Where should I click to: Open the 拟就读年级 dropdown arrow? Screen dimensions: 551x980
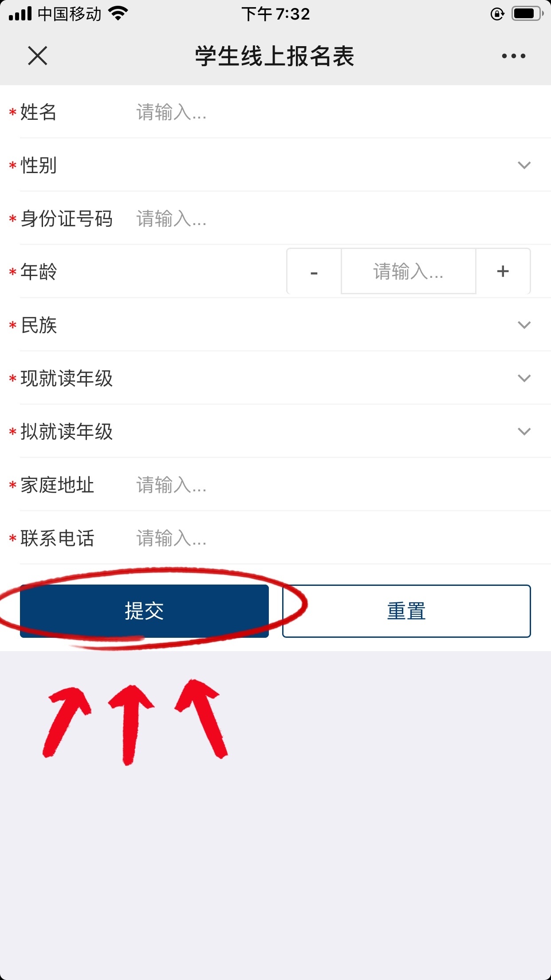(x=524, y=431)
